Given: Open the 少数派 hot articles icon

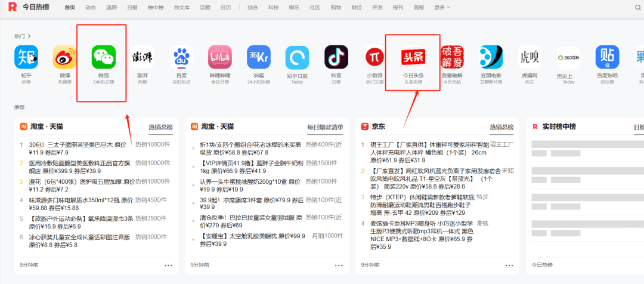Looking at the screenshot, I should [374, 57].
